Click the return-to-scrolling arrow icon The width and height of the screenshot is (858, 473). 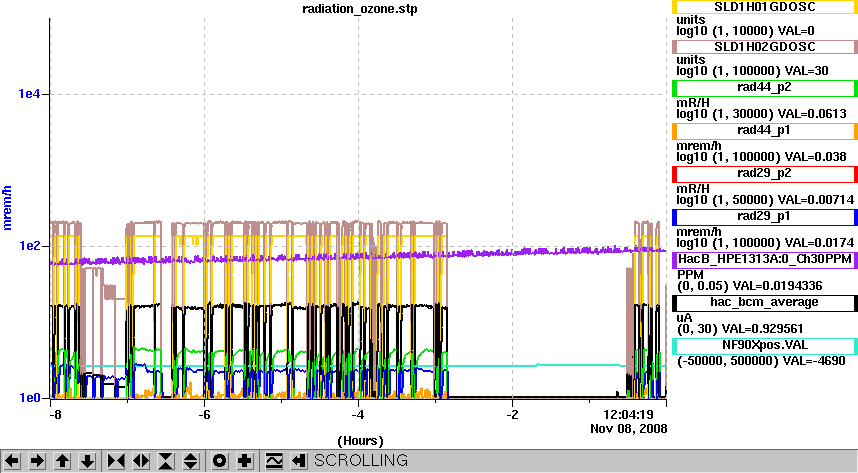(298, 460)
